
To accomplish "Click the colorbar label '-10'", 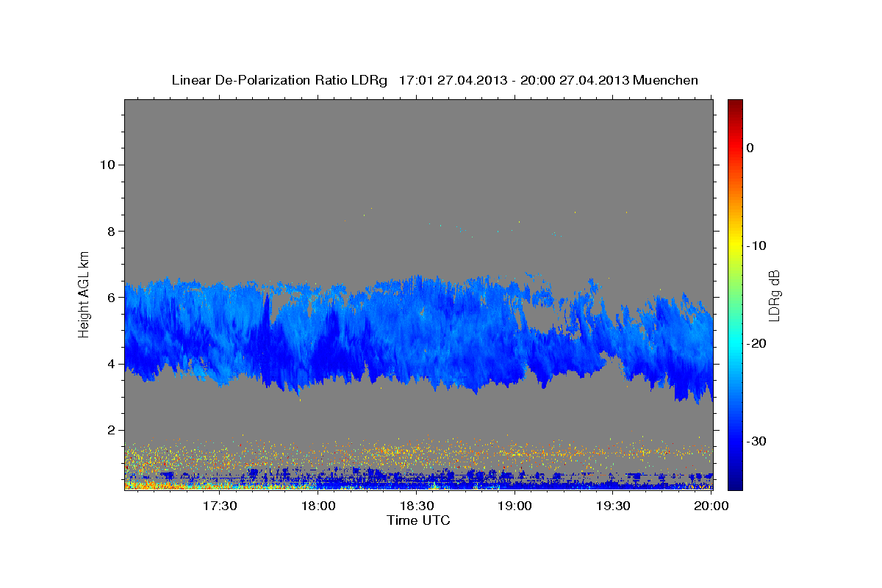I will 757,245.
